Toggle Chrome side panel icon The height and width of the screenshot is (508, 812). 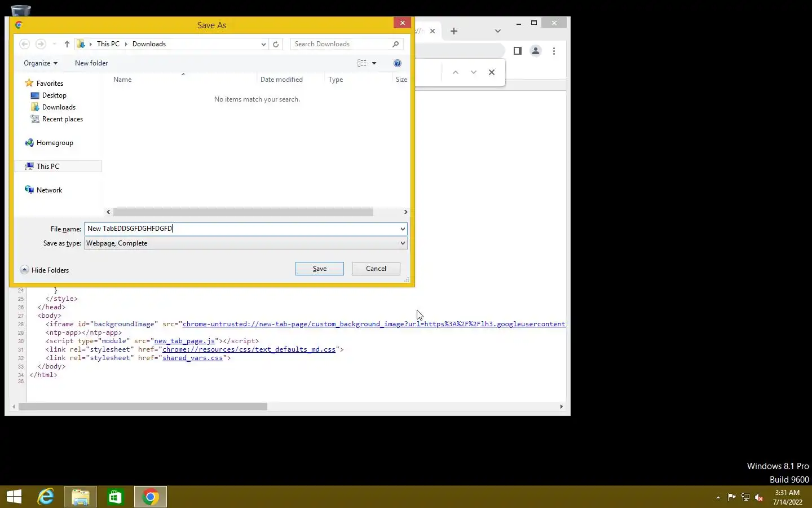pos(518,51)
